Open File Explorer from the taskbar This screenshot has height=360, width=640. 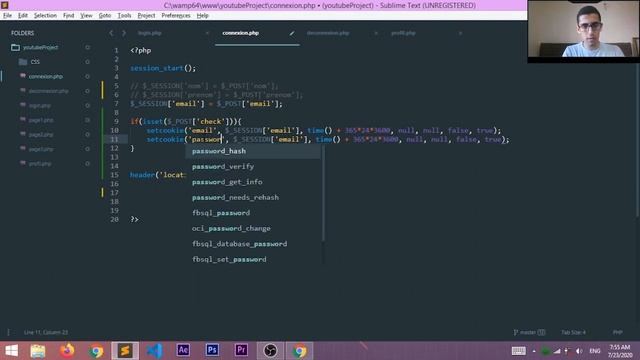[x=38, y=351]
